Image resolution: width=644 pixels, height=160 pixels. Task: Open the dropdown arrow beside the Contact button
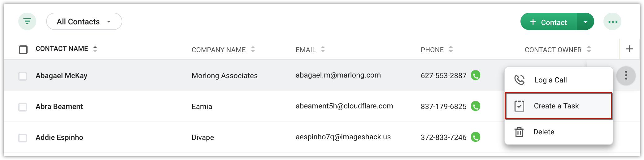pyautogui.click(x=585, y=22)
